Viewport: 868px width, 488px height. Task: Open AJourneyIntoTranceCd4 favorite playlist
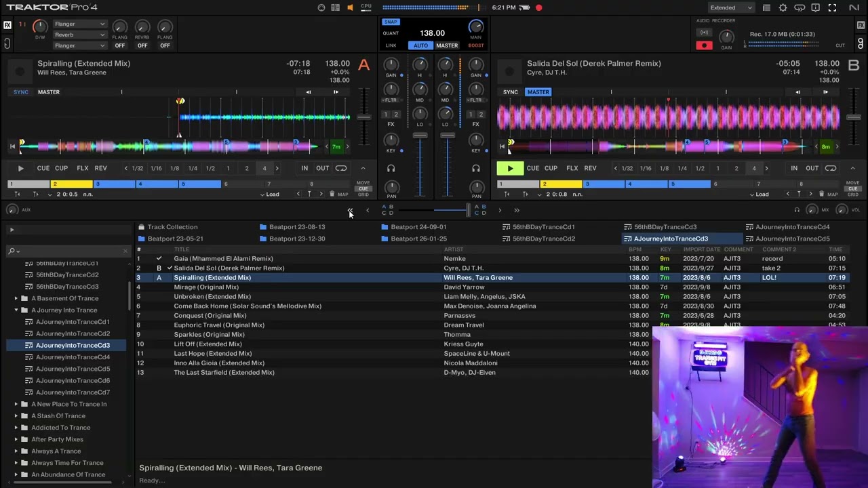click(x=787, y=227)
